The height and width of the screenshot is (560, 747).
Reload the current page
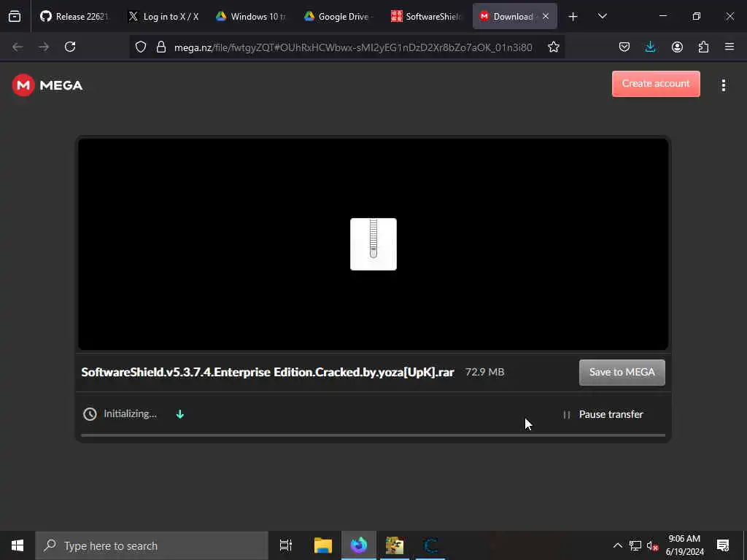[70, 47]
